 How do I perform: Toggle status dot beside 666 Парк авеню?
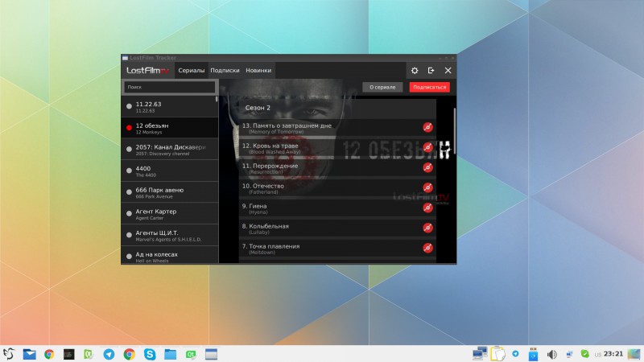(129, 192)
